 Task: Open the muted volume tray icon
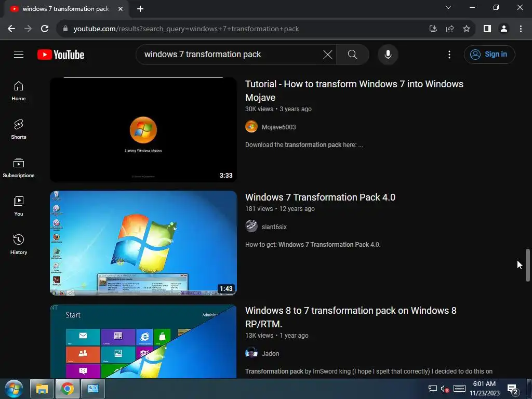445,389
